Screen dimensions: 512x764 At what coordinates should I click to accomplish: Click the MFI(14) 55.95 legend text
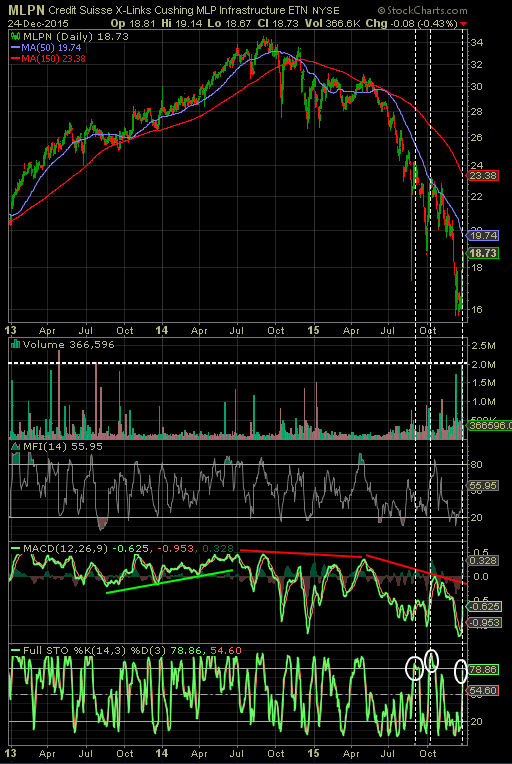tap(62, 446)
